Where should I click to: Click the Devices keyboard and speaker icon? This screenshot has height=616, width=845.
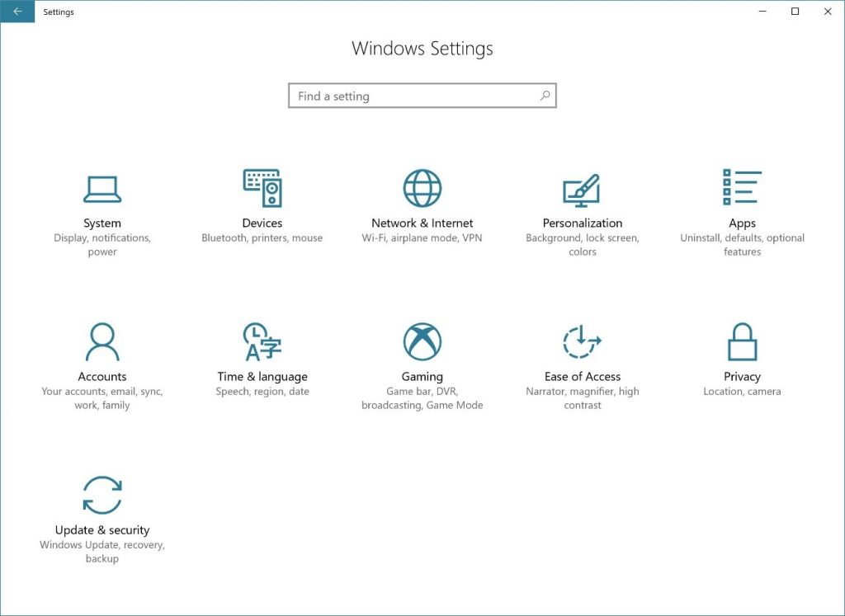pos(262,188)
